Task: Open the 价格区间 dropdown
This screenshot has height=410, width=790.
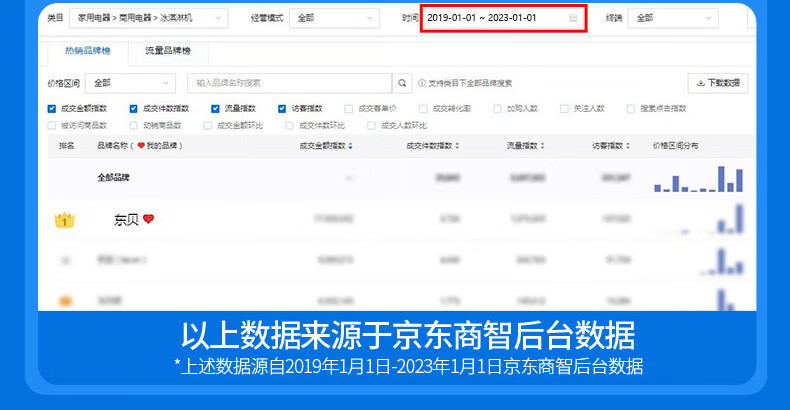Action: pos(130,83)
